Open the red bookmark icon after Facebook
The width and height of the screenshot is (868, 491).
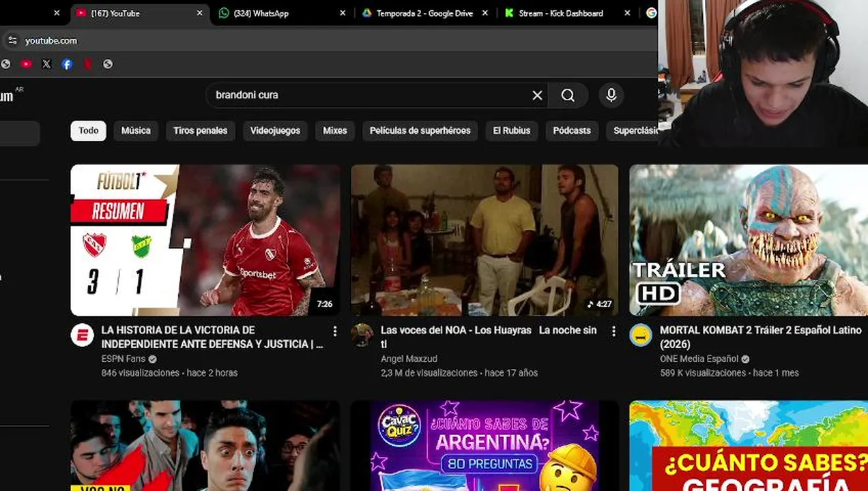pos(87,64)
